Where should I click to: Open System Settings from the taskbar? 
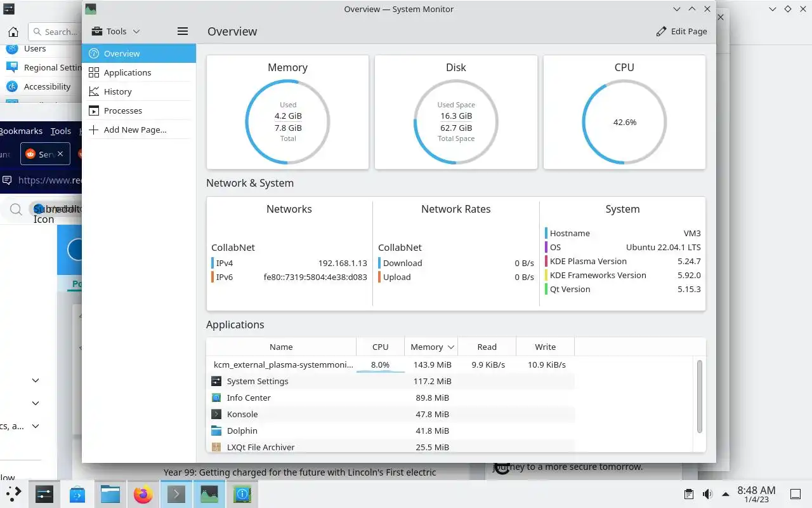(44, 494)
